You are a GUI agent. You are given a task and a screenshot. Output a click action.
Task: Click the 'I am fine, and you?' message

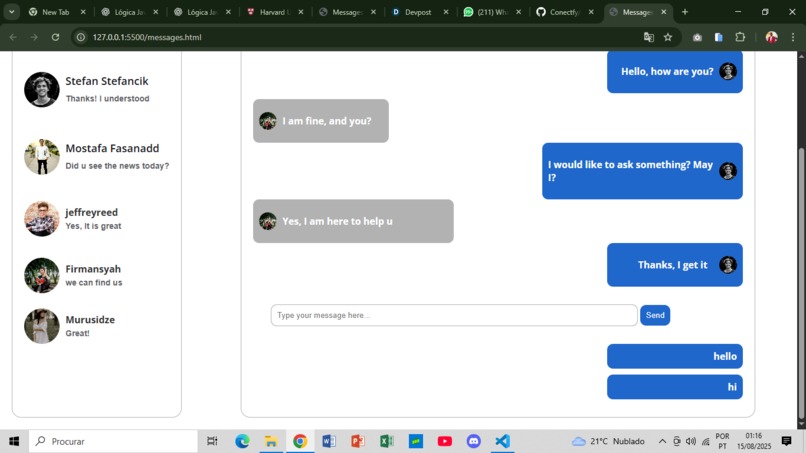click(x=321, y=121)
